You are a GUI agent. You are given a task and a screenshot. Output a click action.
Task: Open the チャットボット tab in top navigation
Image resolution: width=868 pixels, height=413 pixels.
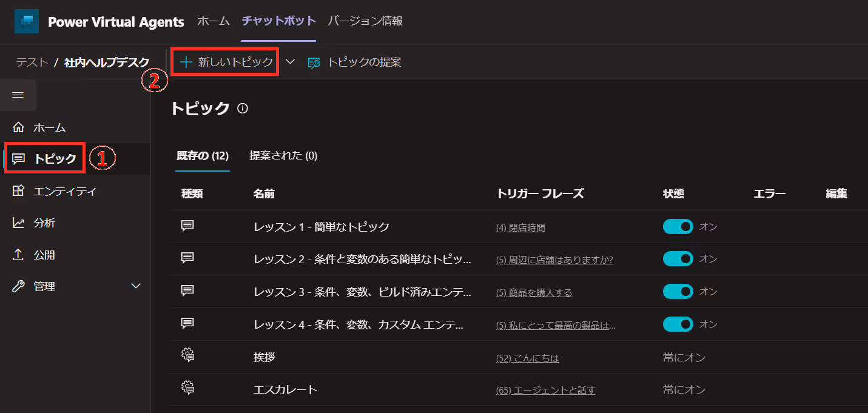(x=279, y=21)
